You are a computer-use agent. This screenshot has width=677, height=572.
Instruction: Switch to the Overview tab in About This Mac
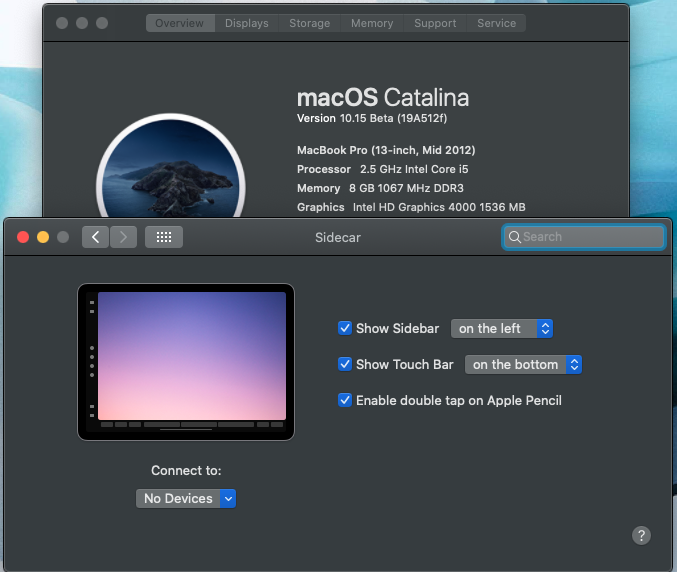click(180, 23)
